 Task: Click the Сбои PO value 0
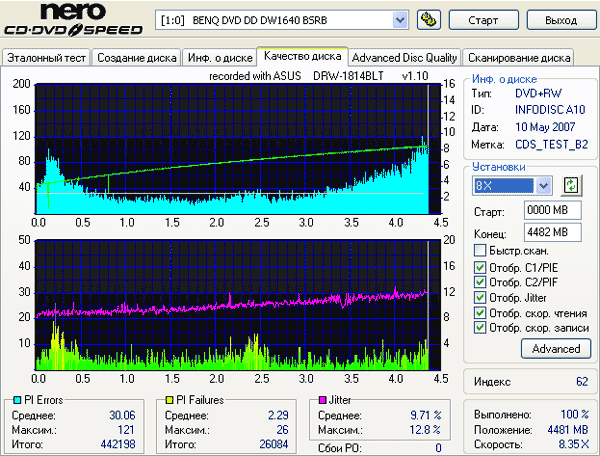pos(438,448)
